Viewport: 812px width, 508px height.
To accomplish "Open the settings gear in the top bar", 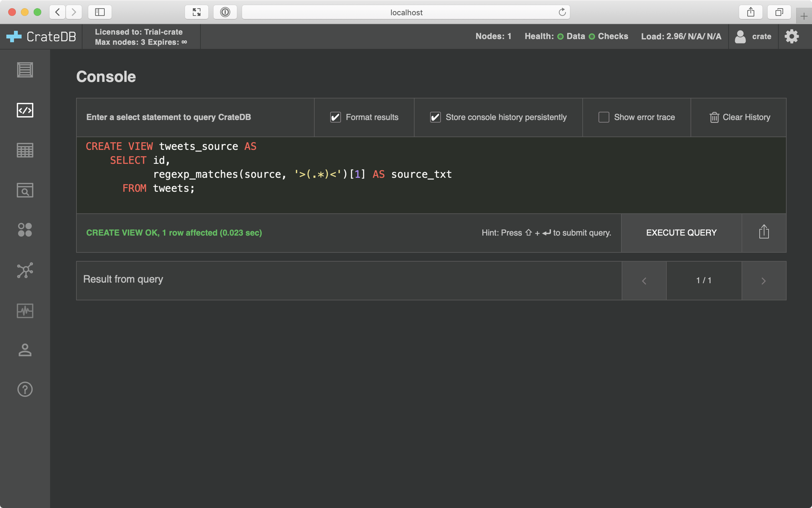I will pyautogui.click(x=791, y=36).
